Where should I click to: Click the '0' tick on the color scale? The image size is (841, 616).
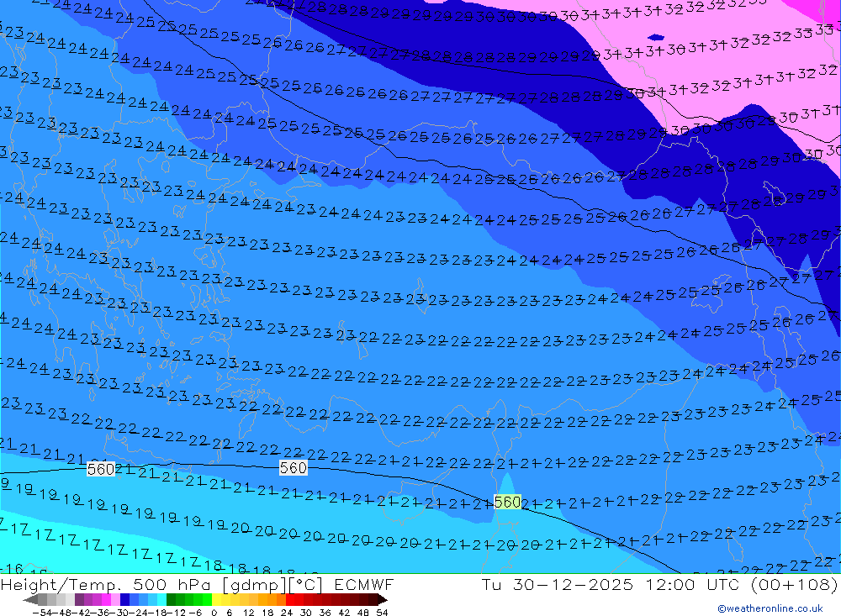pyautogui.click(x=214, y=613)
